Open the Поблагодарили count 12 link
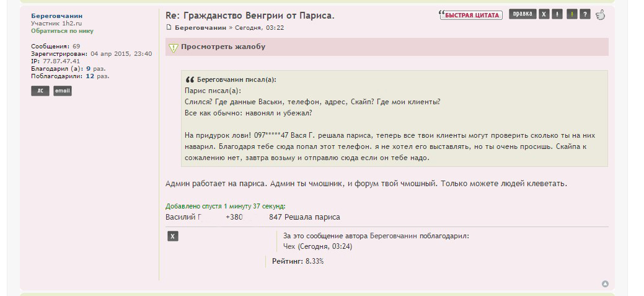This screenshot has height=296, width=644. (90, 76)
